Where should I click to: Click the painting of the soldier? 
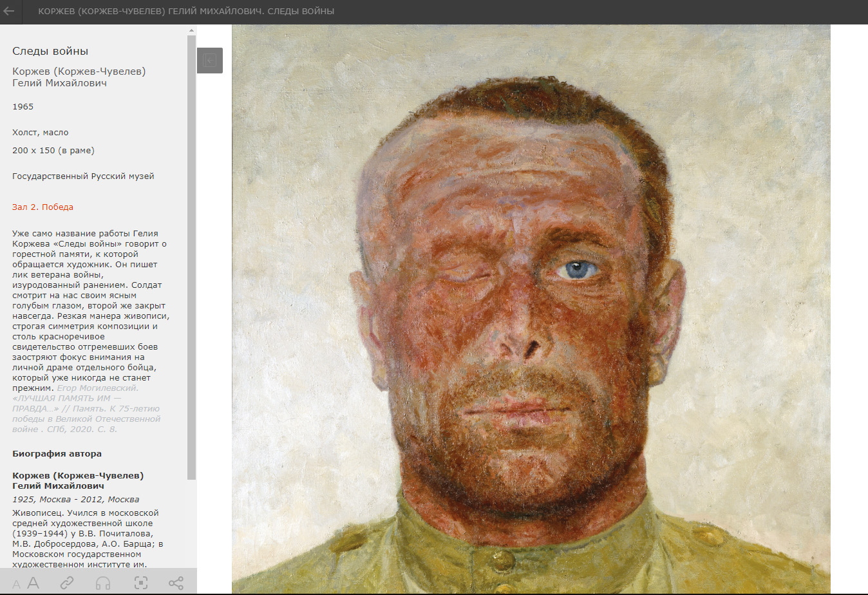(531, 309)
